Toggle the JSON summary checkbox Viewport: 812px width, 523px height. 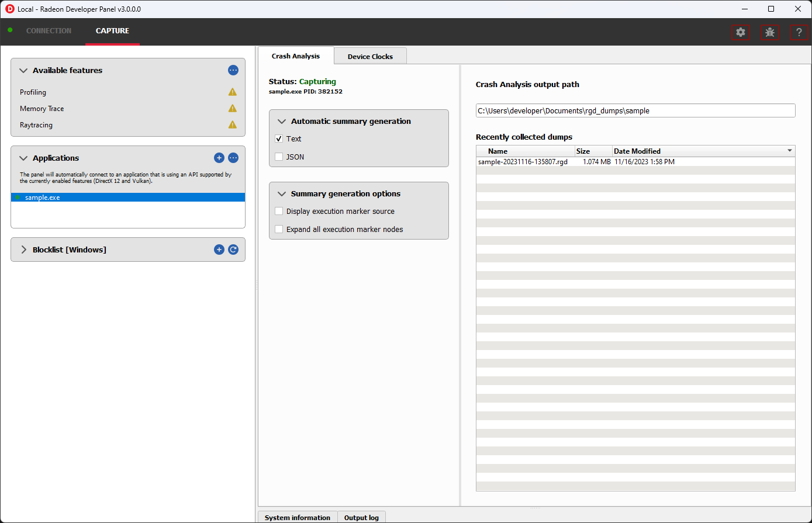click(x=279, y=157)
